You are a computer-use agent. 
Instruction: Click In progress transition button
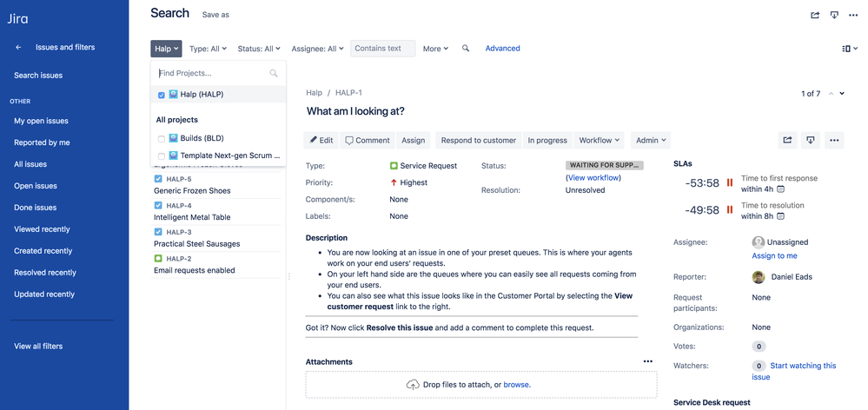pos(547,140)
